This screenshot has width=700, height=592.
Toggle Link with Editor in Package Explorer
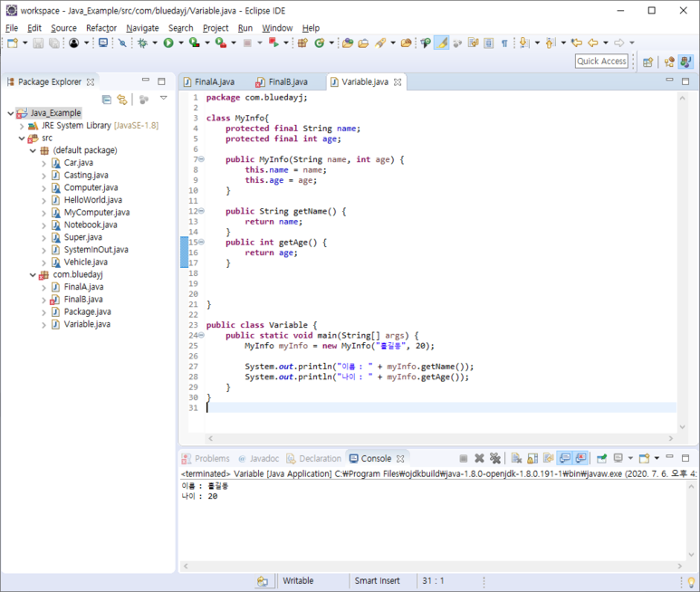point(122,100)
